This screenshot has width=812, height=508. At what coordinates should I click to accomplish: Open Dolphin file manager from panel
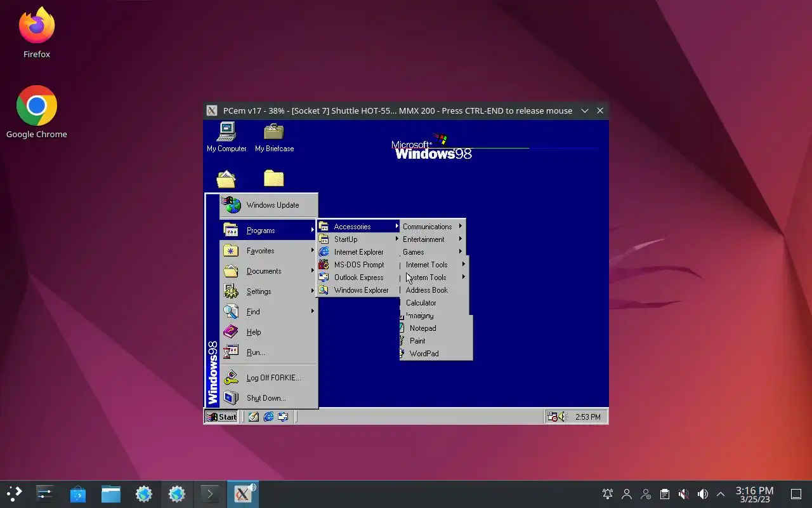[111, 494]
